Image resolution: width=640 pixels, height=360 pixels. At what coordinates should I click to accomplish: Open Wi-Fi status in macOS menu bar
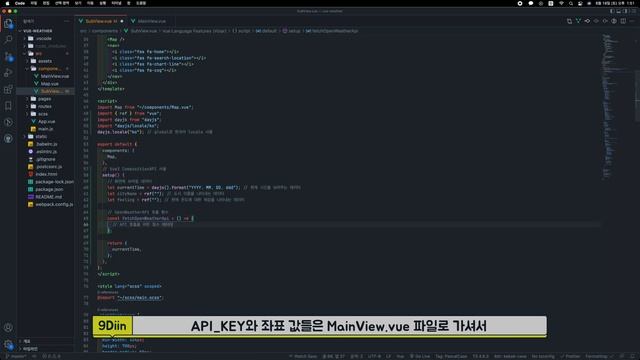pyautogui.click(x=561, y=3)
